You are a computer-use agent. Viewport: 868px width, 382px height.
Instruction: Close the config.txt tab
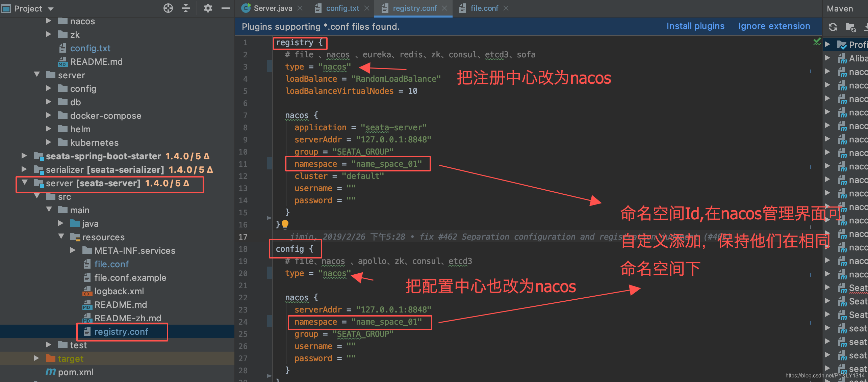[367, 8]
